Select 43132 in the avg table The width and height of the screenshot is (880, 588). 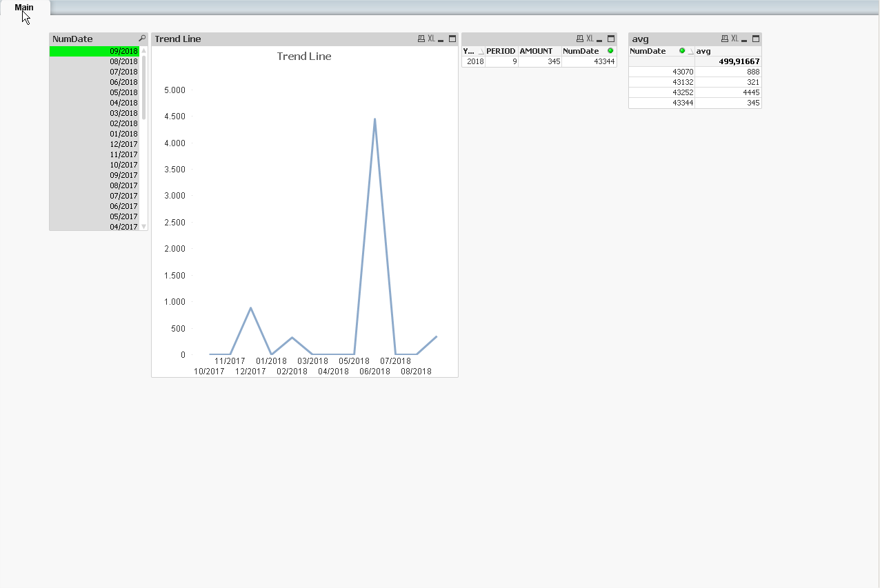click(661, 82)
